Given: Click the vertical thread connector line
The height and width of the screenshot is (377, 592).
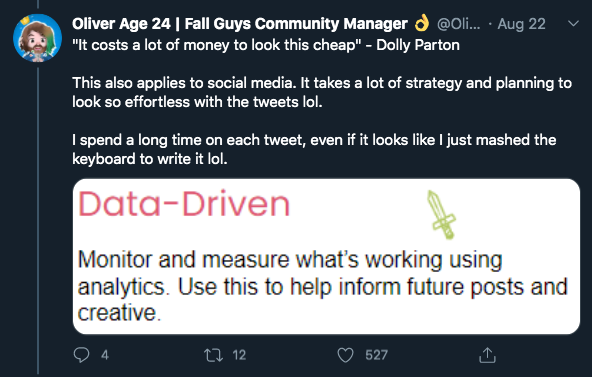Looking at the screenshot, I should click(38, 220).
